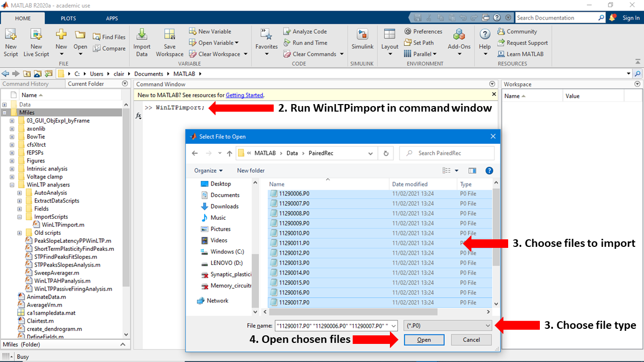Open the Organize menu in dialog
Viewport: 644px width, 362px height.
[x=208, y=170]
